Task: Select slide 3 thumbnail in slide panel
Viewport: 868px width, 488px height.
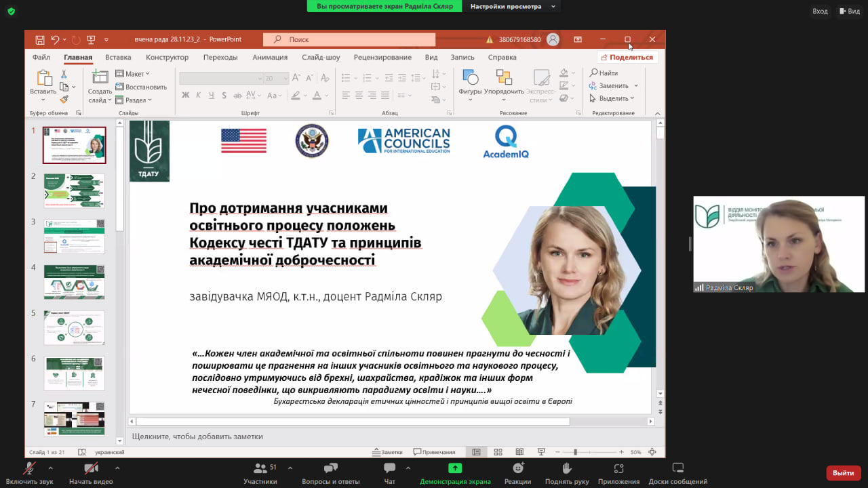Action: tap(75, 237)
